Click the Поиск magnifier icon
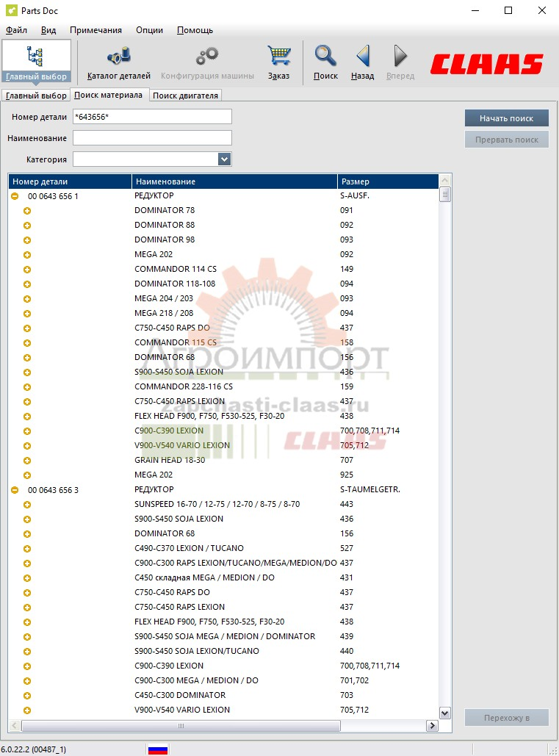Viewport: 559px width, 756px height. tap(325, 62)
